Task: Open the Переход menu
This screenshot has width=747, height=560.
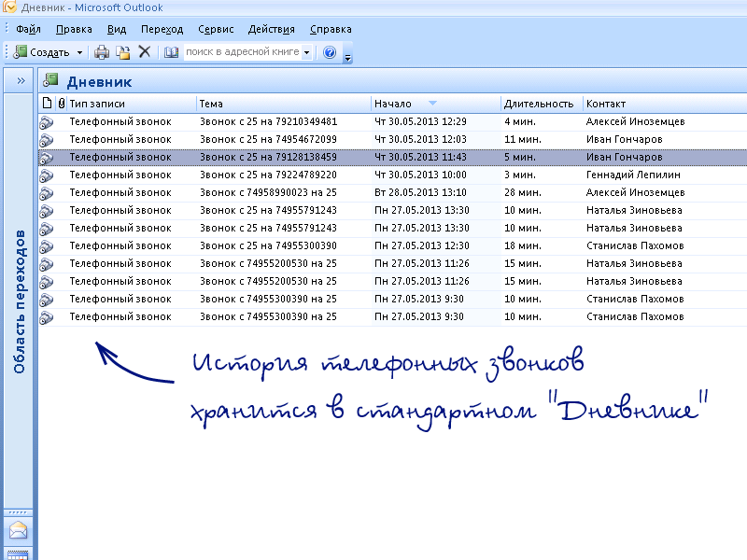Action: (162, 29)
